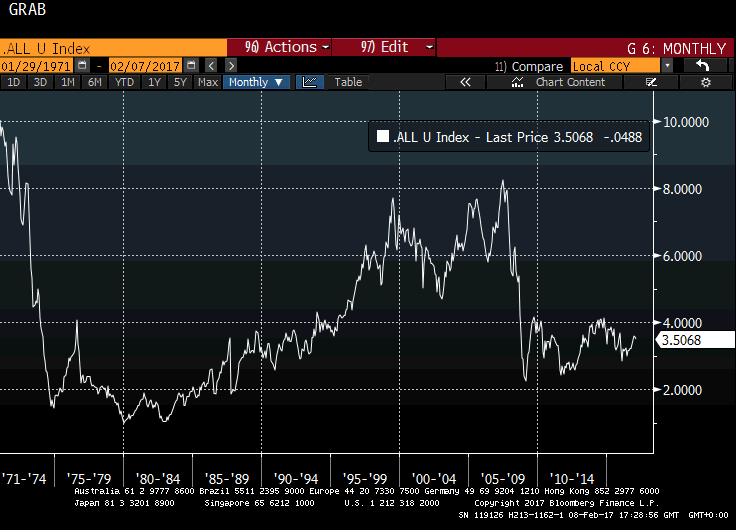Image resolution: width=736 pixels, height=530 pixels.
Task: Open the Chart Content panel
Action: (x=570, y=82)
